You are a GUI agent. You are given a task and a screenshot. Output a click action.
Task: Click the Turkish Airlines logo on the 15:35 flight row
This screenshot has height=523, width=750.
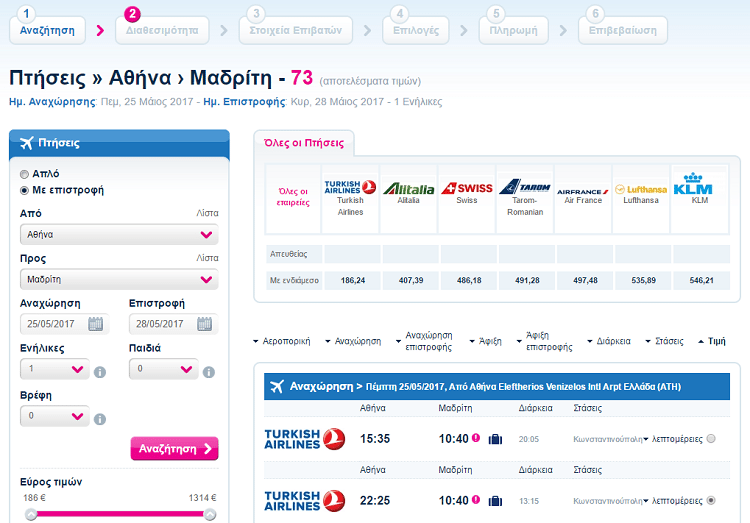tap(305, 439)
